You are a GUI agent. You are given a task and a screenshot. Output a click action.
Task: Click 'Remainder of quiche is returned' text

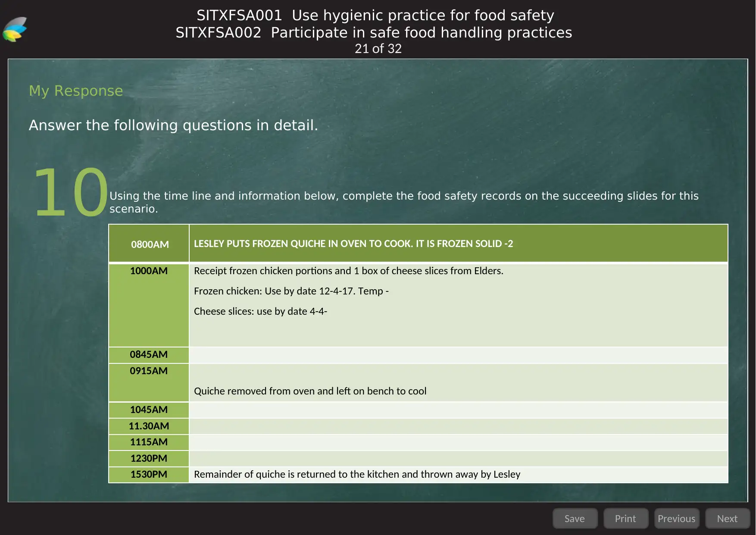[x=357, y=474]
